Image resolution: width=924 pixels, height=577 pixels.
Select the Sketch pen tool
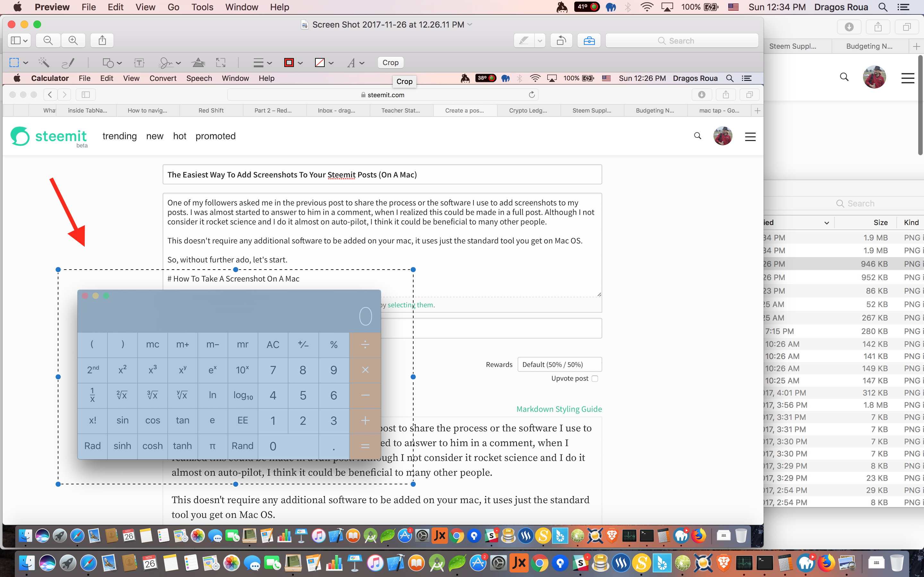[68, 63]
